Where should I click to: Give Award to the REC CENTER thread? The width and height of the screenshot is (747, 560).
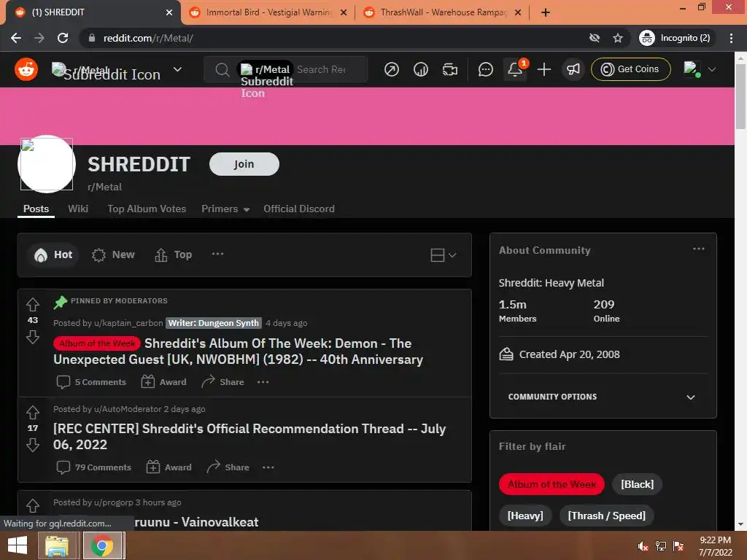(x=169, y=467)
